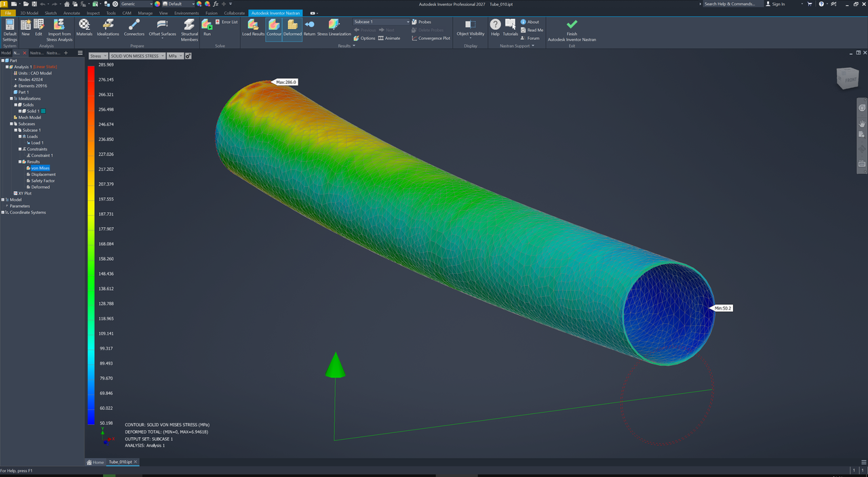Open the Subcase 1 combo box
The image size is (868, 477).
[x=382, y=22]
